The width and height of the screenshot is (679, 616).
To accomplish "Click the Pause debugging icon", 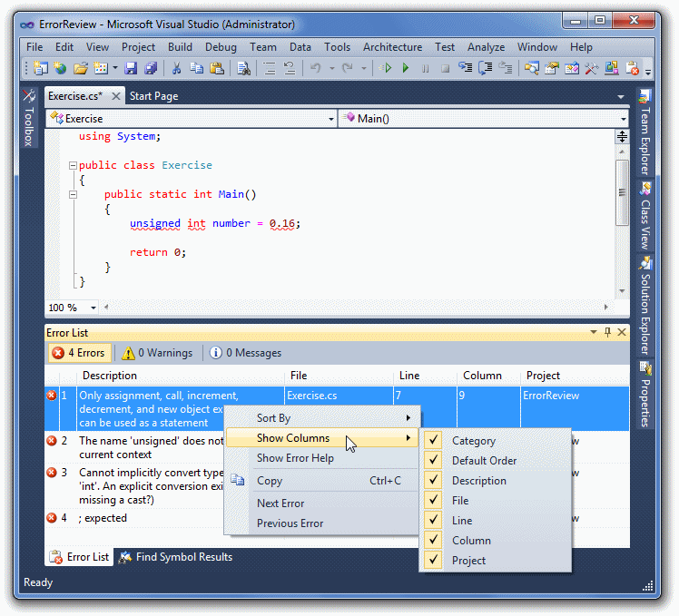I will 425,68.
